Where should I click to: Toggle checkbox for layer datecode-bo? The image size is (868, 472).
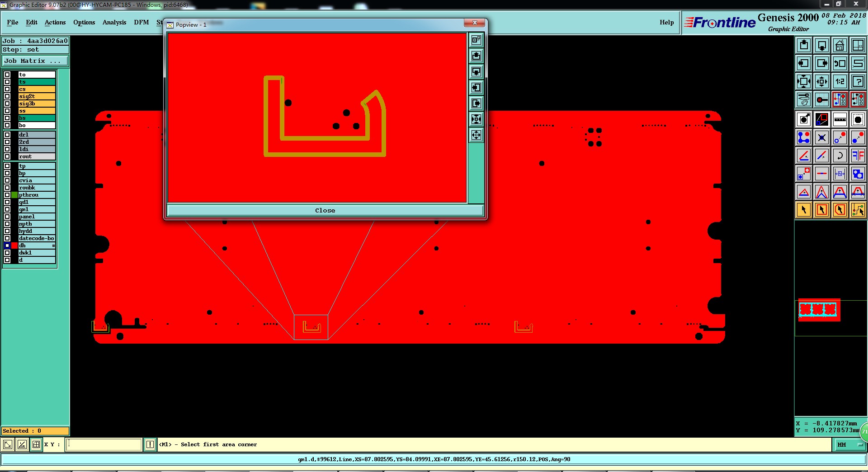7,238
